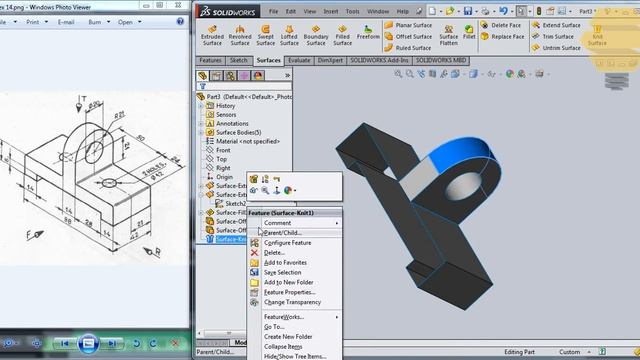Open the FeatureManager design tree tab

[x=203, y=76]
